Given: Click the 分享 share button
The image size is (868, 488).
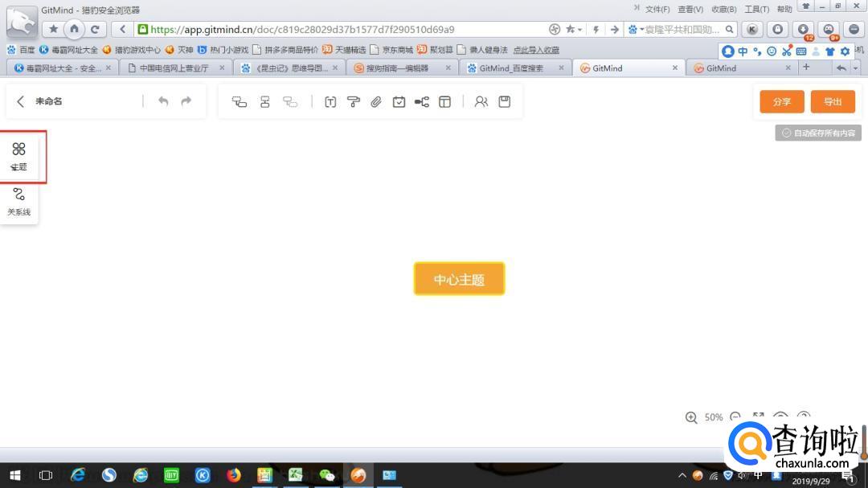Looking at the screenshot, I should 782,102.
